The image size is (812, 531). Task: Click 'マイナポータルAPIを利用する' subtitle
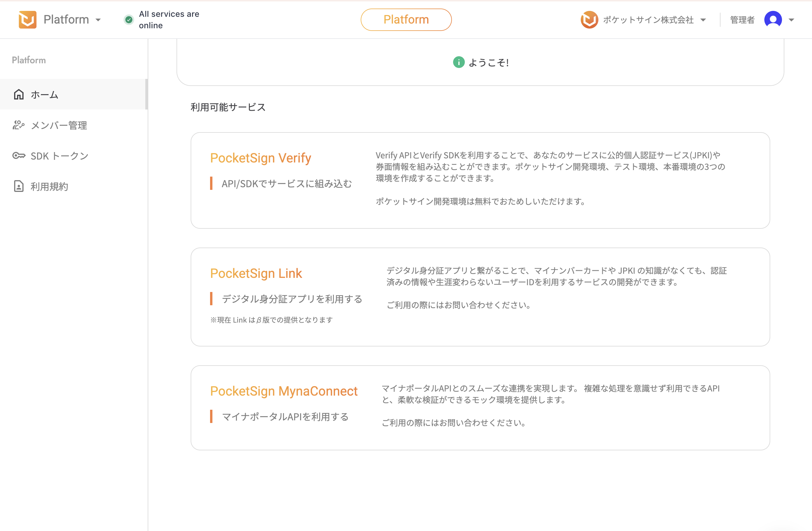click(x=285, y=417)
